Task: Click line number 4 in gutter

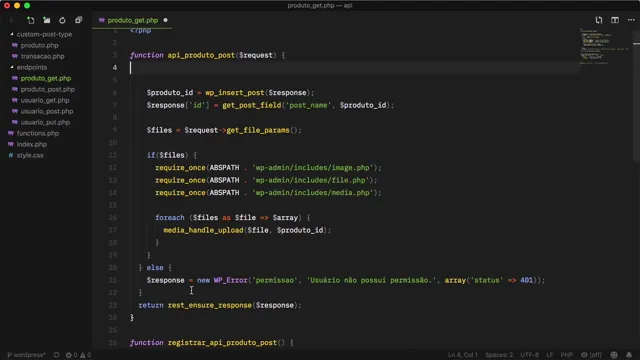Action: click(x=115, y=68)
